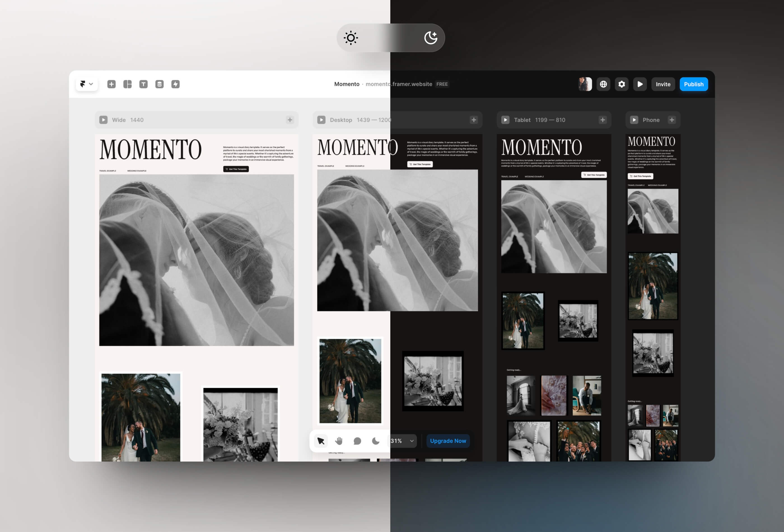Switch theme to light using the sun icon
The width and height of the screenshot is (784, 532).
coord(351,38)
